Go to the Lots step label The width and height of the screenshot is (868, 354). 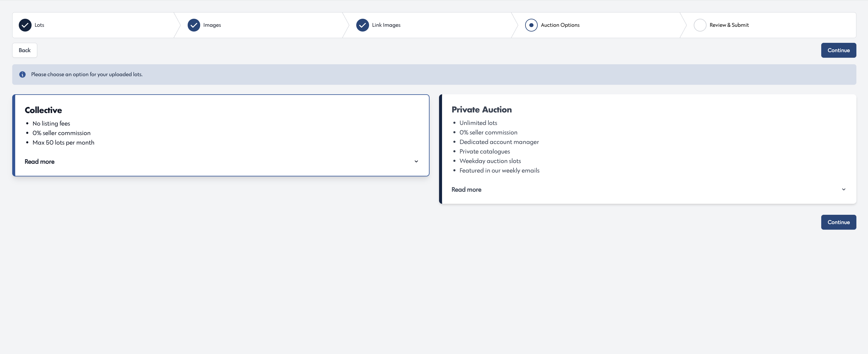coord(39,25)
